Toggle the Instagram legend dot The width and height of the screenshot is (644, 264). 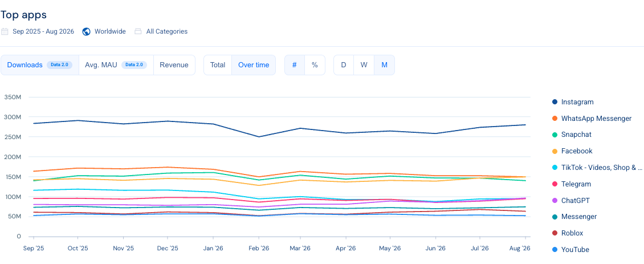coord(555,102)
